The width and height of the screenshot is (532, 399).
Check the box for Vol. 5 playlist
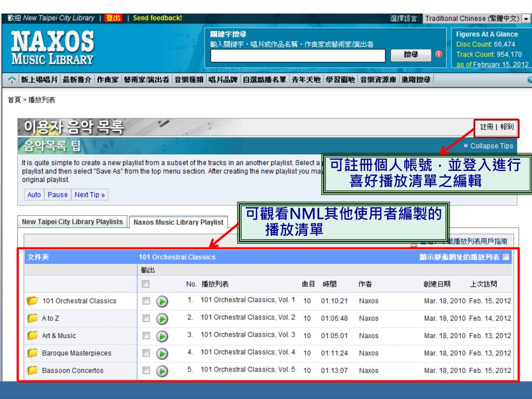pyautogui.click(x=146, y=370)
